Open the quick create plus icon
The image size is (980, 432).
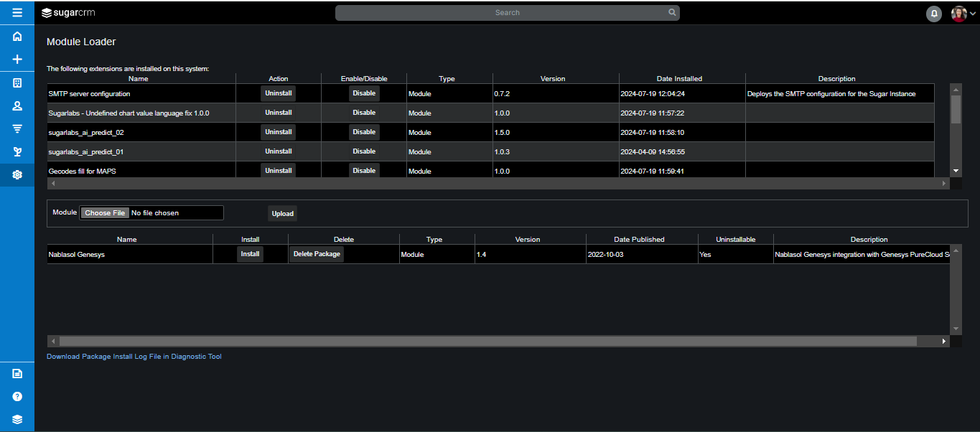pos(17,60)
